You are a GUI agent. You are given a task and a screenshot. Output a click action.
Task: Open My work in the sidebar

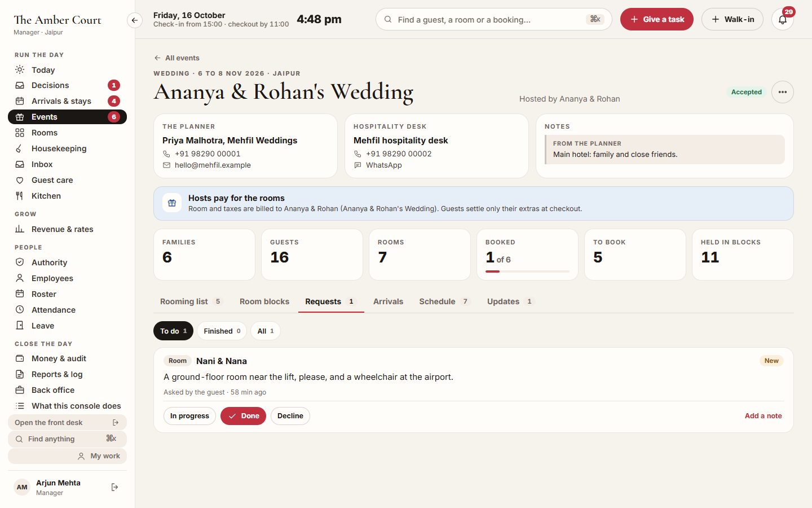tap(67, 456)
